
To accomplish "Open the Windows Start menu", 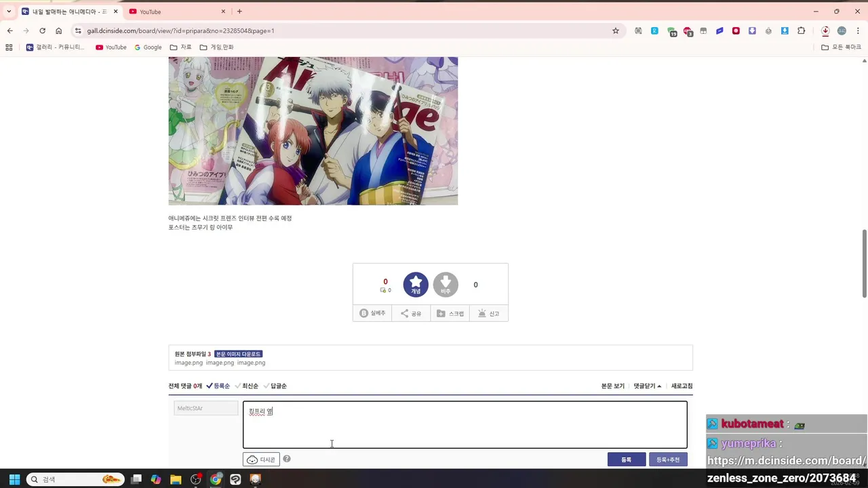I will [14, 479].
